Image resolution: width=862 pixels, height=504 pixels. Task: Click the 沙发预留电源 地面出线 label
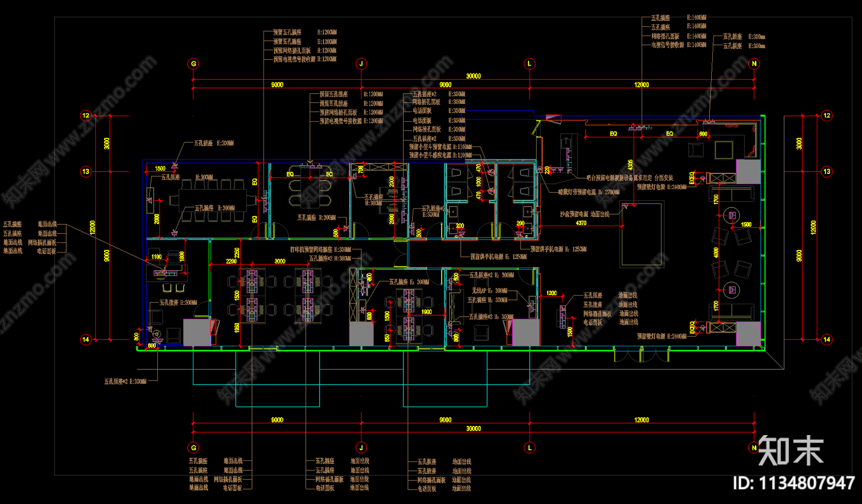pyautogui.click(x=585, y=214)
